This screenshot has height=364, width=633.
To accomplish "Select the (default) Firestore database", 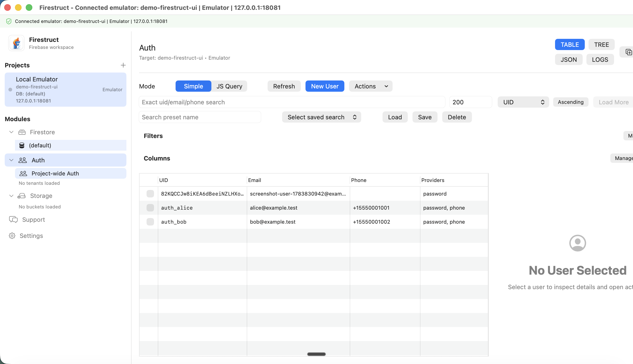I will pos(70,145).
